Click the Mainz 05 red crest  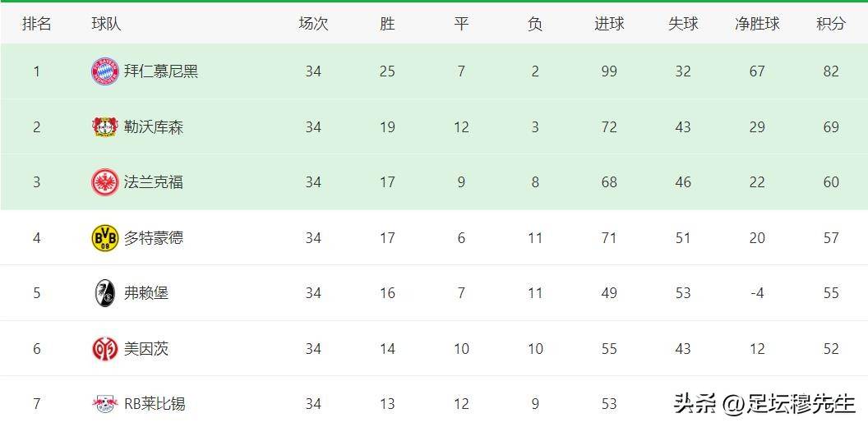105,348
